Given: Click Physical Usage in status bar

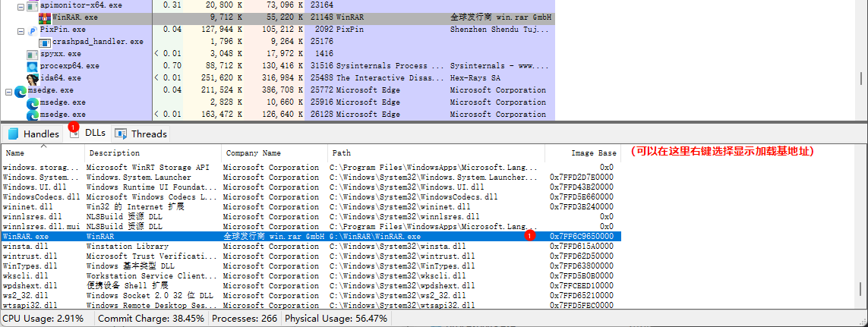Looking at the screenshot, I should click(336, 319).
